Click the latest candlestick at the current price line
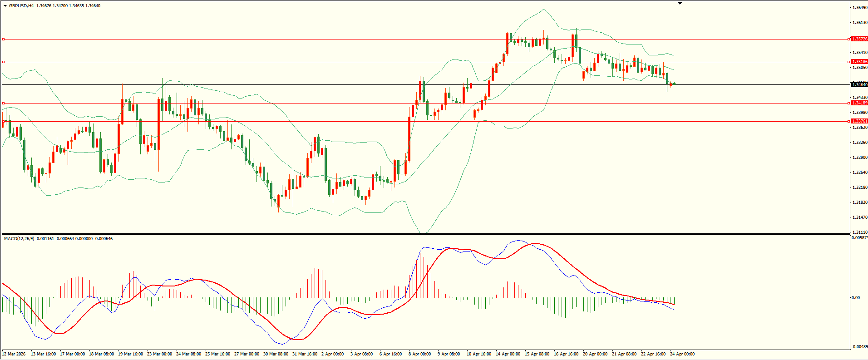868x360 pixels. 675,84
